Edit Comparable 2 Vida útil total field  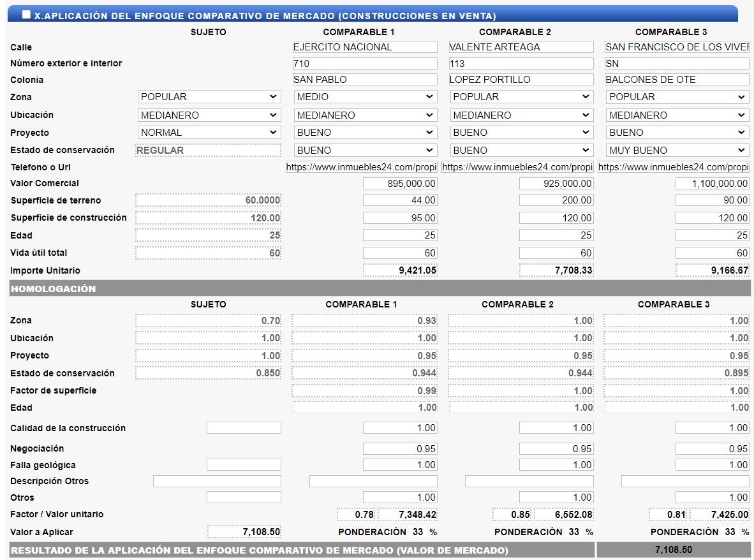point(556,253)
